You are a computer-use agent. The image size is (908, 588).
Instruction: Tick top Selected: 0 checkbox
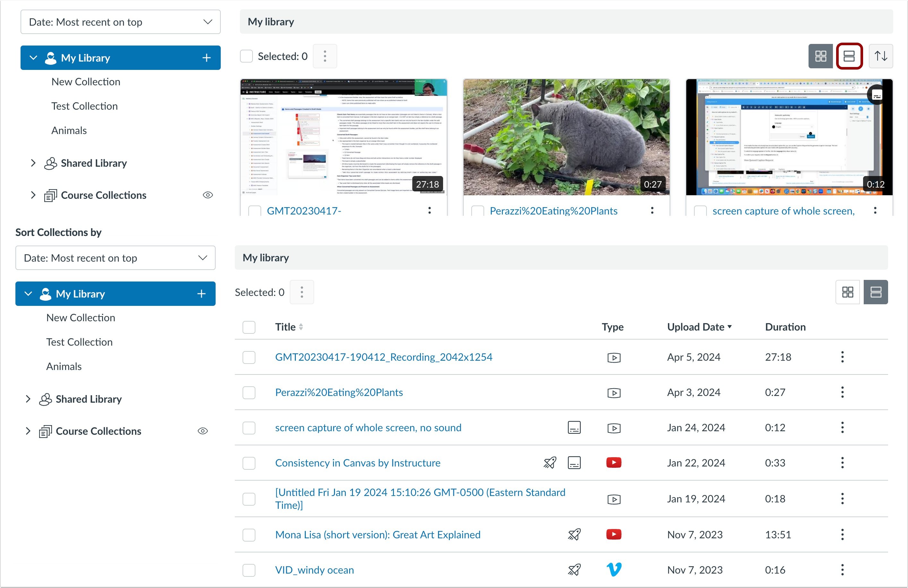246,56
